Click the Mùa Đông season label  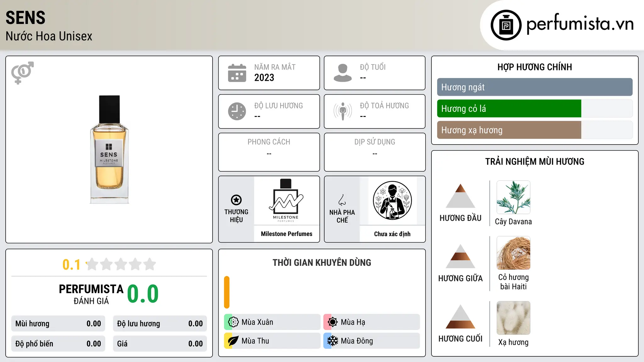(x=357, y=341)
